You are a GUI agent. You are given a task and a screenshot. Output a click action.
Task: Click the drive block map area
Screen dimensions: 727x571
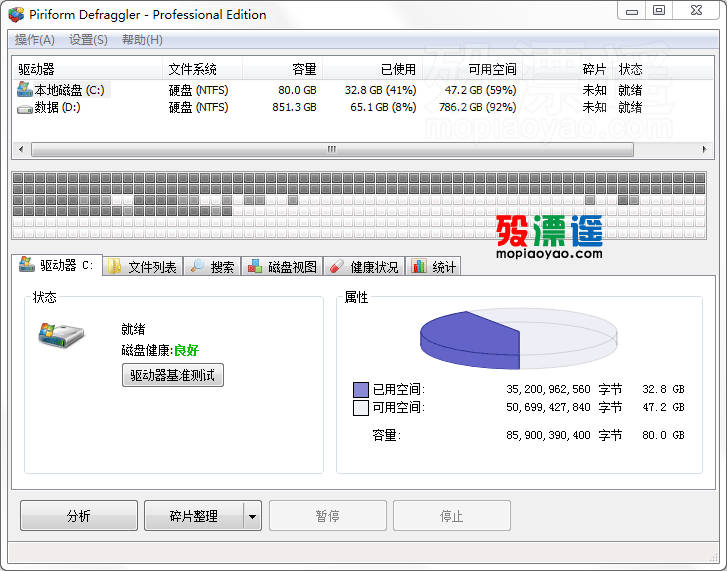pos(359,205)
